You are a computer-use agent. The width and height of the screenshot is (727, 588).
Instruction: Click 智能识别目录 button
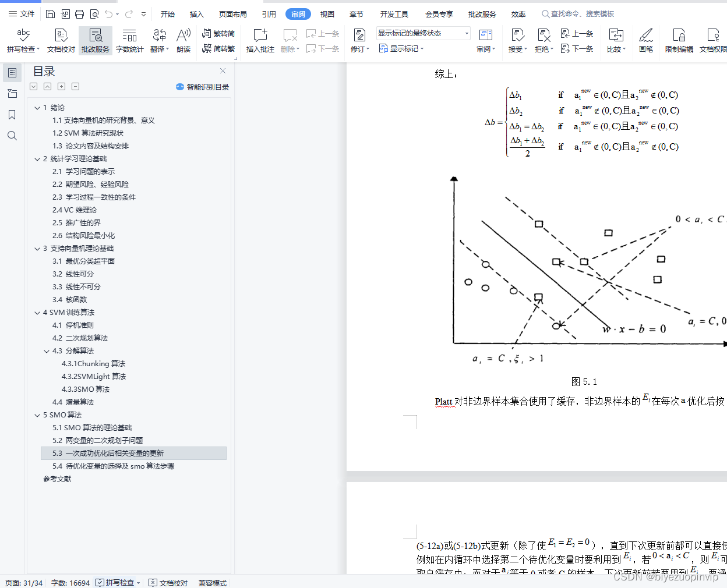point(202,87)
